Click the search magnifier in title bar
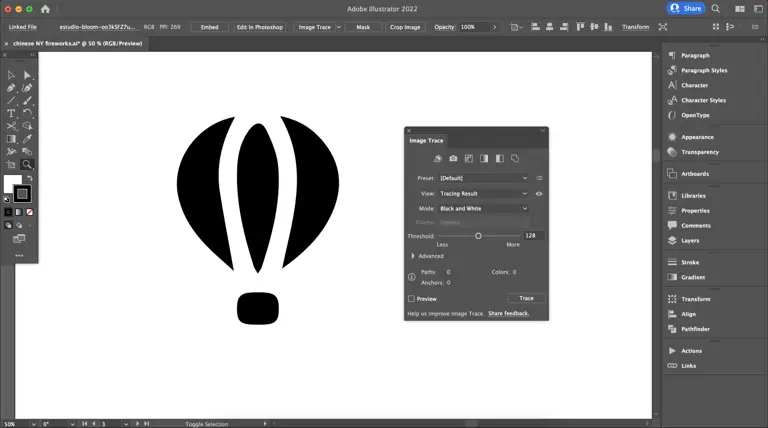Screen dimensions: 768x428 point(716,8)
